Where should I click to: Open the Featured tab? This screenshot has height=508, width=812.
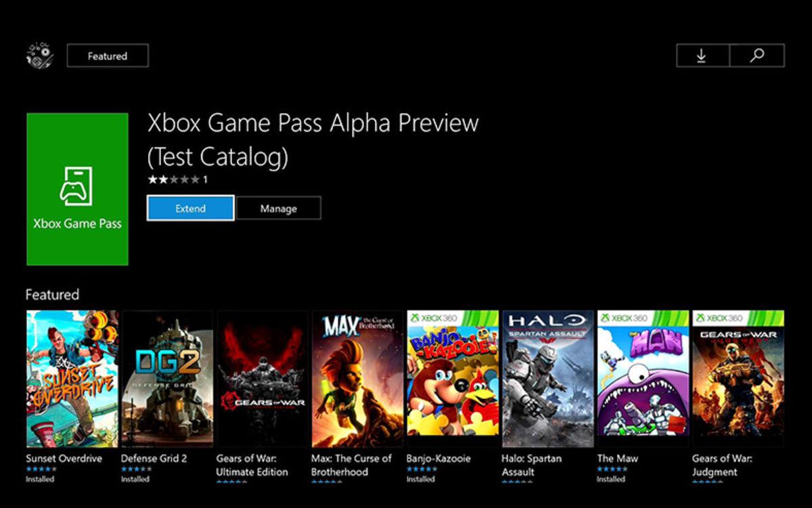[106, 55]
